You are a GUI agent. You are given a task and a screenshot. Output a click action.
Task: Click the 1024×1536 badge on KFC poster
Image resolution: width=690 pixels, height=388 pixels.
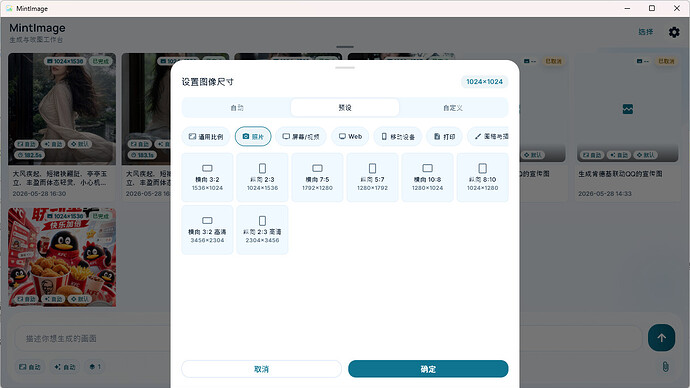[66, 216]
